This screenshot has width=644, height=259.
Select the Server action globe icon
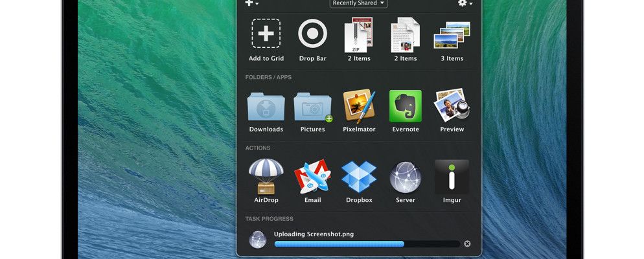coord(406,177)
